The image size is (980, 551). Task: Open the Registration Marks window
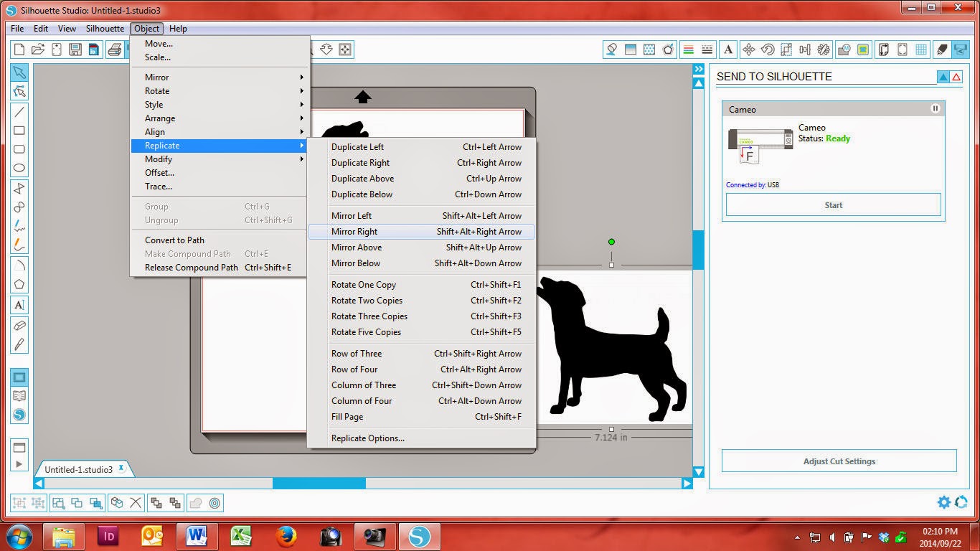click(x=903, y=50)
